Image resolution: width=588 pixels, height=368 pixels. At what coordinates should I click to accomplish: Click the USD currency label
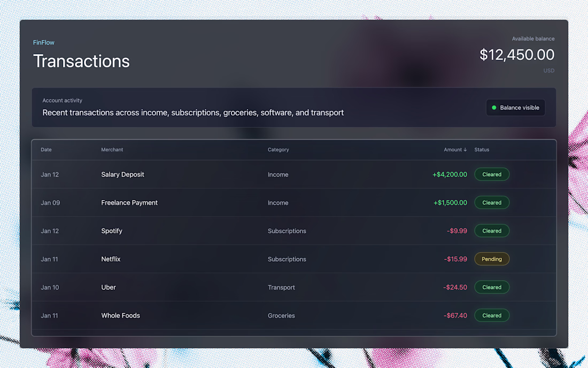(x=548, y=71)
